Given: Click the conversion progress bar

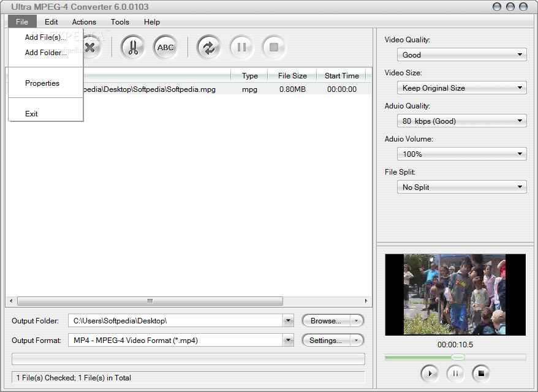Looking at the screenshot, I should (x=188, y=359).
